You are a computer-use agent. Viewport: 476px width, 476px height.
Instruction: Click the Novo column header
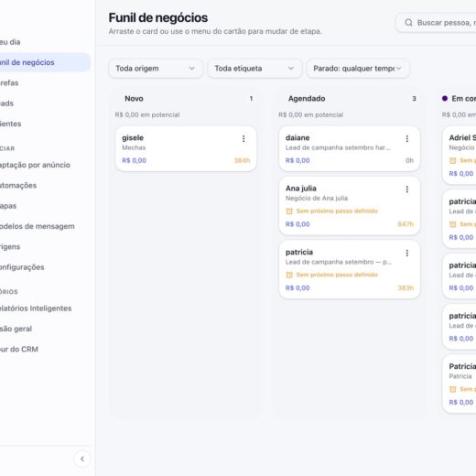click(x=134, y=99)
